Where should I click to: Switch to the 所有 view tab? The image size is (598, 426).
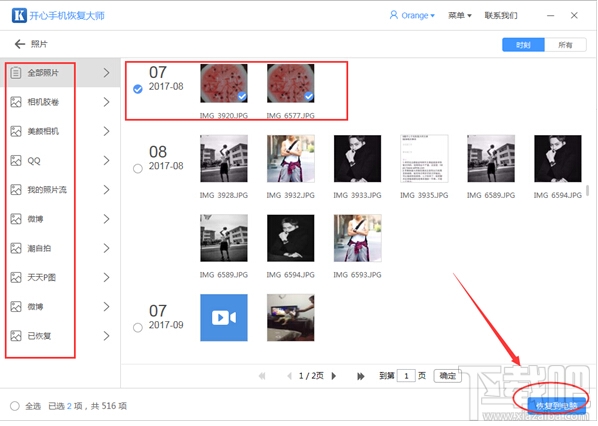[565, 45]
